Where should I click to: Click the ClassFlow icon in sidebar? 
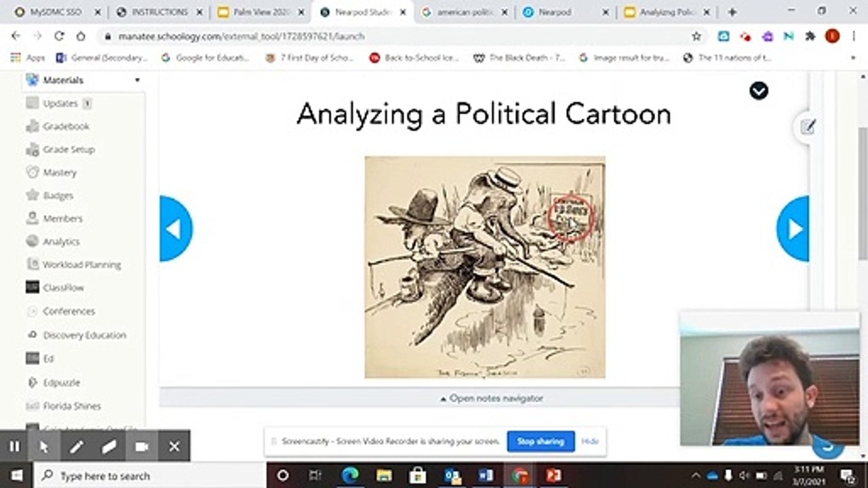pyautogui.click(x=33, y=287)
